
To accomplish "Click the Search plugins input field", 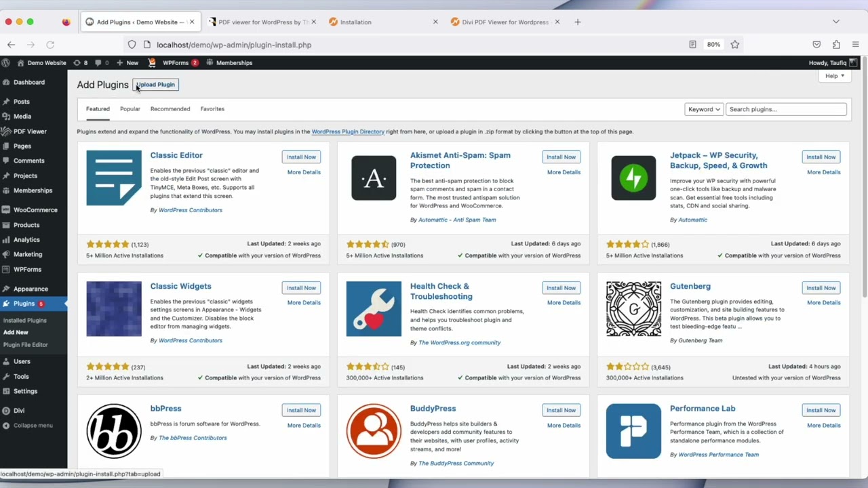I will coord(786,109).
